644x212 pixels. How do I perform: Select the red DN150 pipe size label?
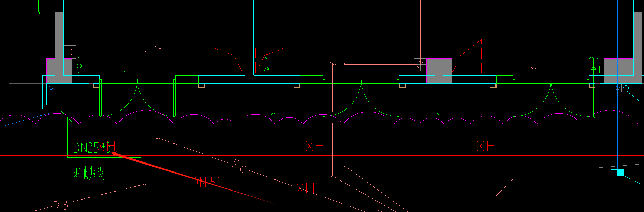(207, 182)
